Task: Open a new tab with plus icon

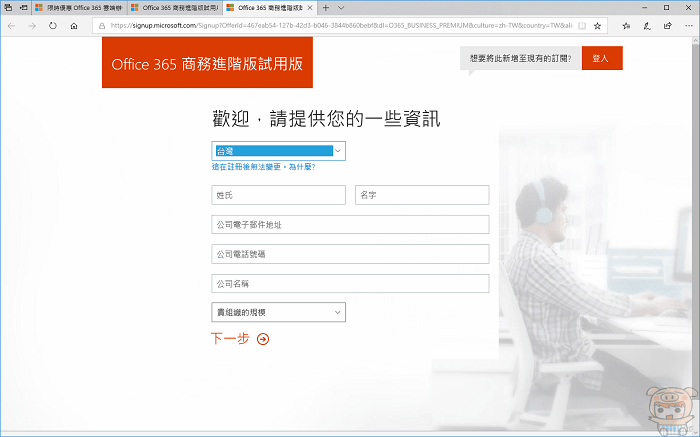Action: pyautogui.click(x=326, y=8)
